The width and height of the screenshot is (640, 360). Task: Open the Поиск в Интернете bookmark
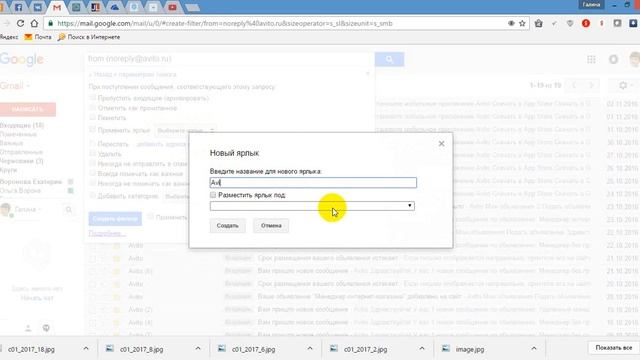89,37
